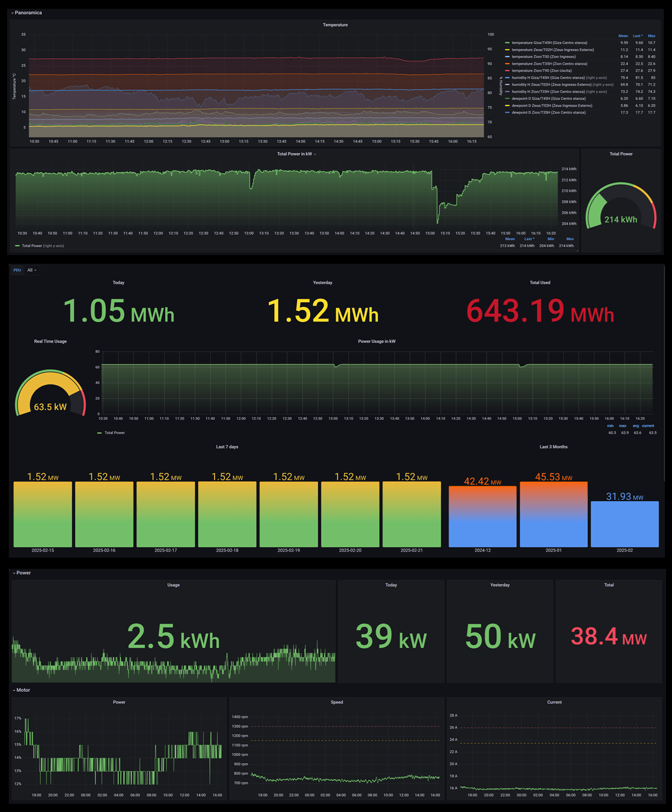
Task: Collapse the Motor row section
Action: pos(14,690)
